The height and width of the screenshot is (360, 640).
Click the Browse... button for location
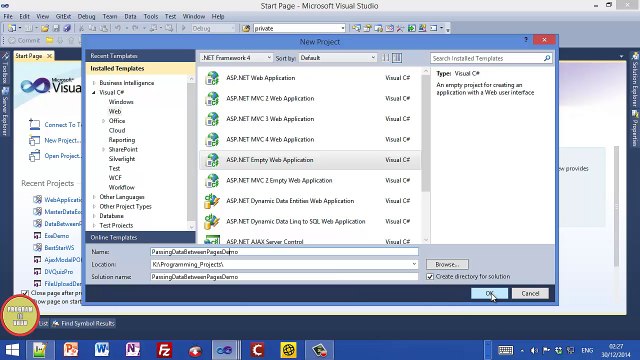coord(447,264)
